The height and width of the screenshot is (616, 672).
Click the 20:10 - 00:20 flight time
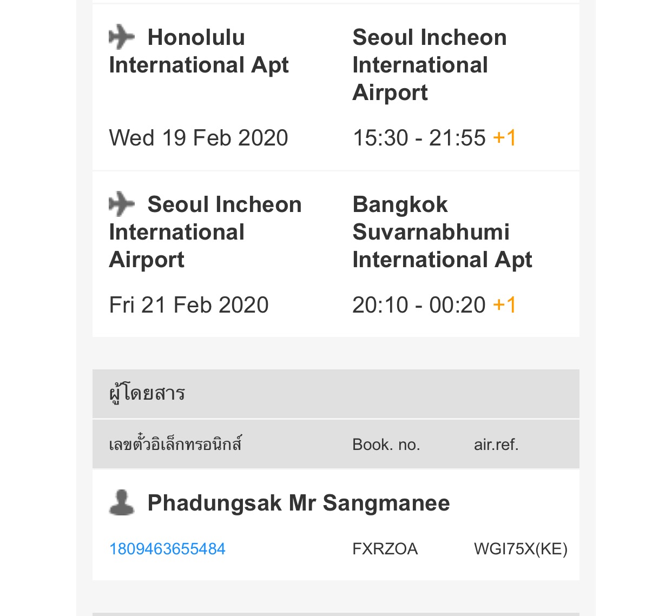click(419, 305)
